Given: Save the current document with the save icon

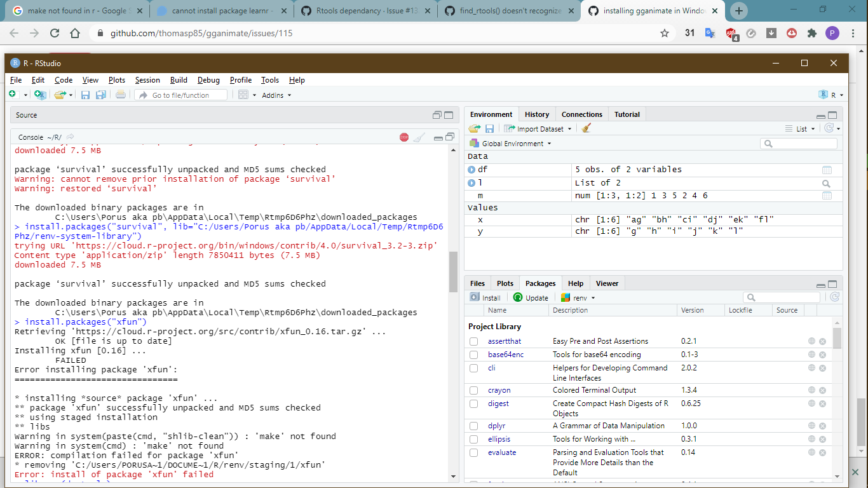Looking at the screenshot, I should pyautogui.click(x=85, y=94).
